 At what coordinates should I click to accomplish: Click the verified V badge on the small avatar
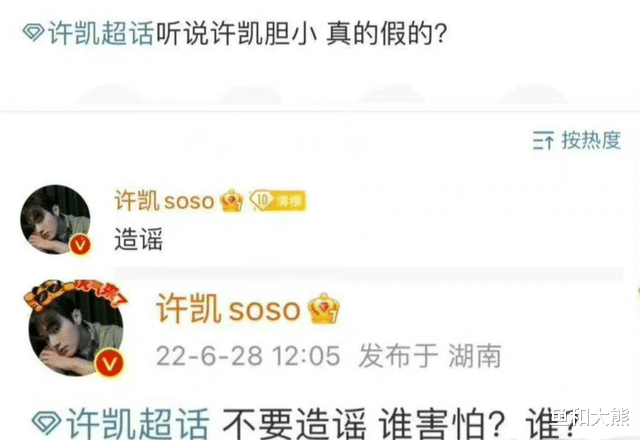(x=80, y=245)
